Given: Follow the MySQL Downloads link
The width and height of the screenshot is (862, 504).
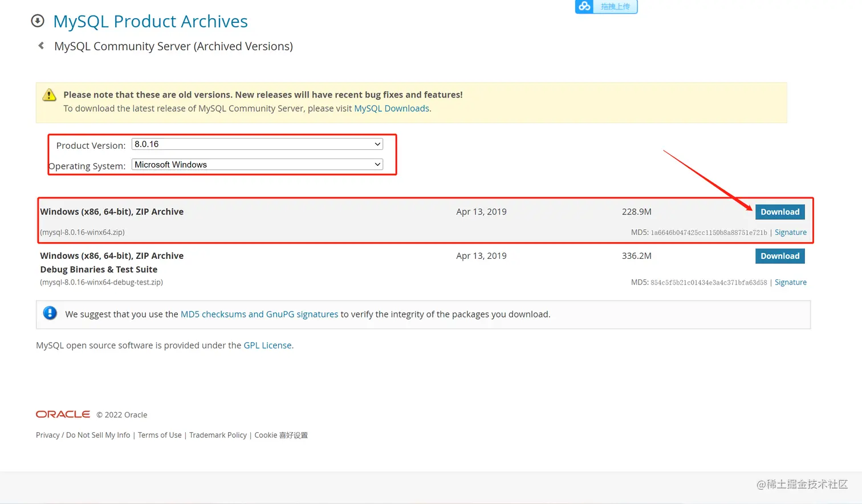Looking at the screenshot, I should point(392,108).
